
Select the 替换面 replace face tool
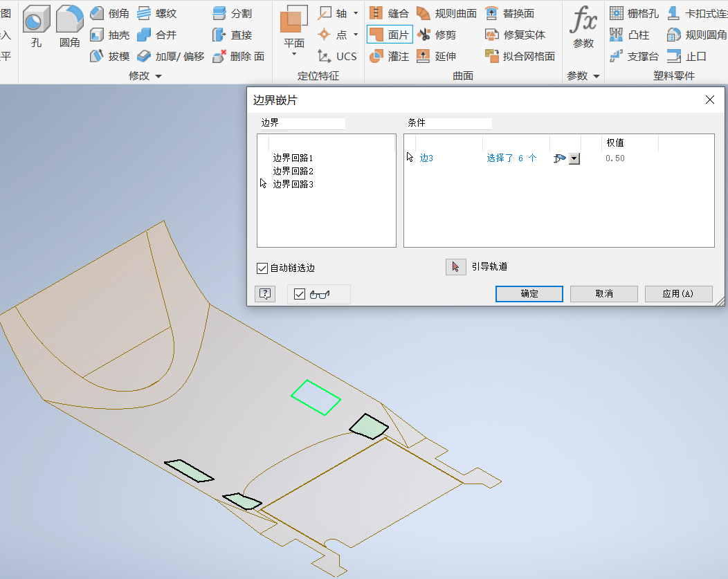[509, 13]
